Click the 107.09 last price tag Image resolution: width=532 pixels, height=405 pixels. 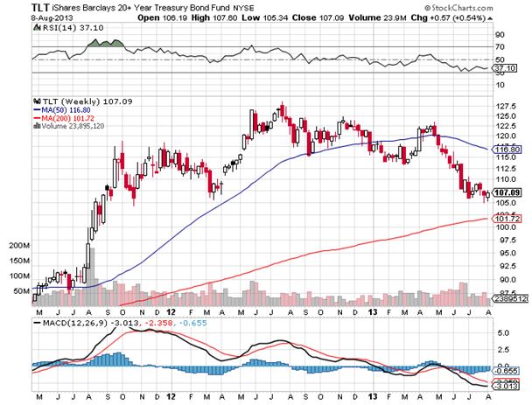pyautogui.click(x=507, y=192)
